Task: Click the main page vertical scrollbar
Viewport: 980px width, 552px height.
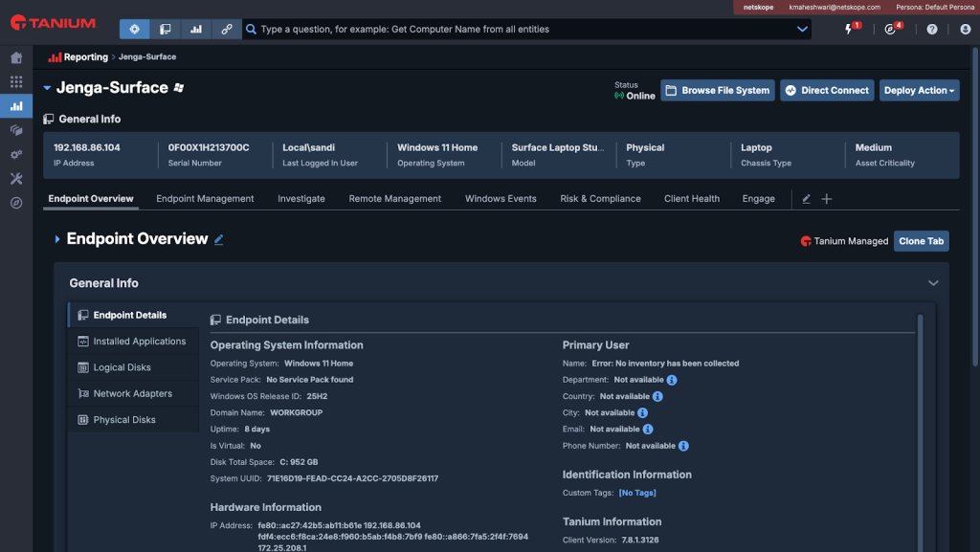Action: [x=975, y=206]
